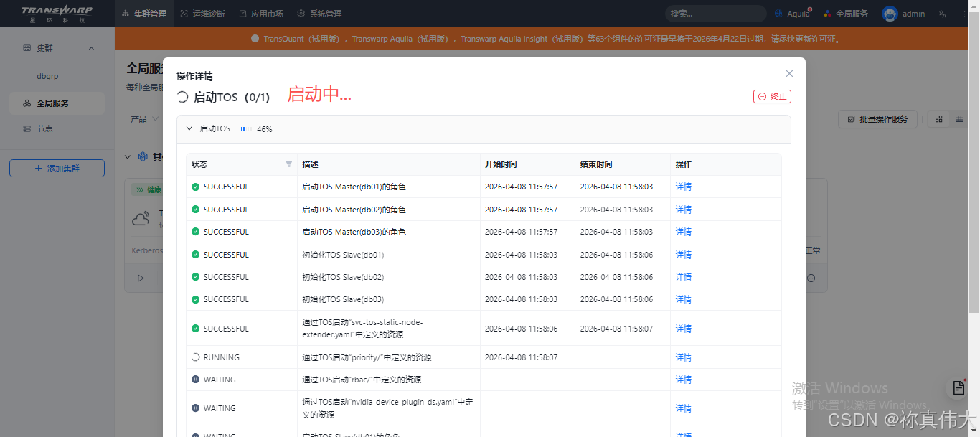980x437 pixels.
Task: Click waiting icon of rbac/ row
Action: pos(195,380)
